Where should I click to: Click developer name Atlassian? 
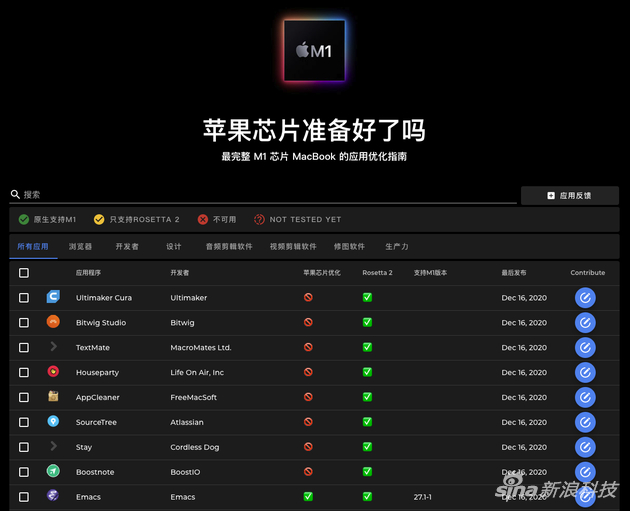coord(187,422)
